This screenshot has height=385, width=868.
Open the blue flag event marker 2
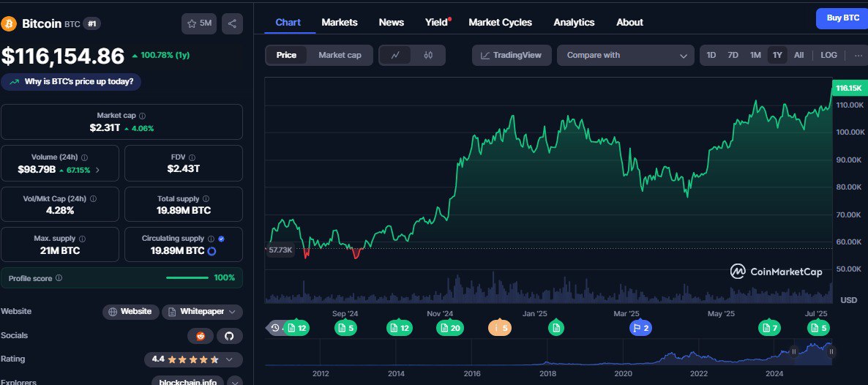pos(641,328)
